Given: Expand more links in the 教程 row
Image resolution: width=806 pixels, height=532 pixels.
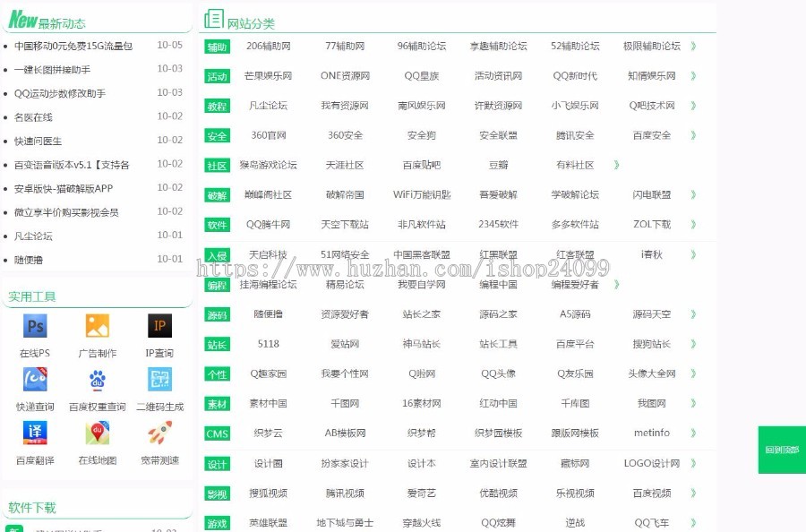Looking at the screenshot, I should [x=693, y=106].
